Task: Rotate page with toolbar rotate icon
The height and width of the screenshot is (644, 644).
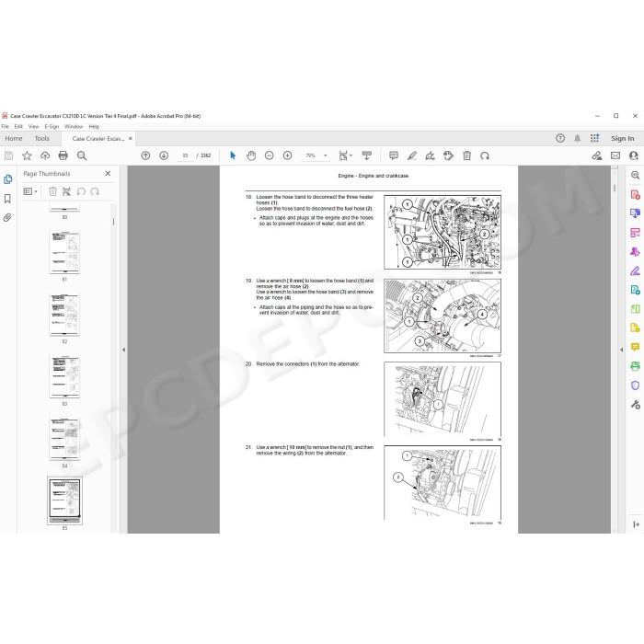Action: pyautogui.click(x=485, y=155)
